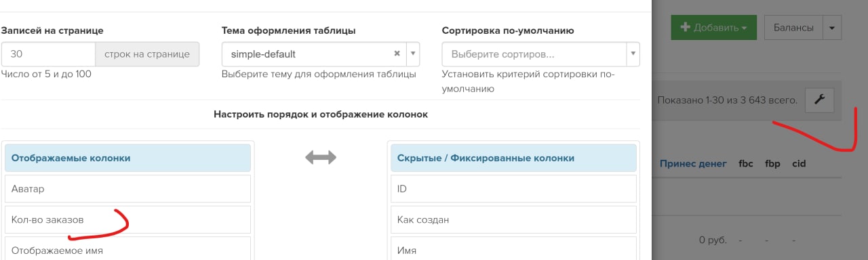Expand the table theme dropdown arrow
868x260 pixels.
413,53
